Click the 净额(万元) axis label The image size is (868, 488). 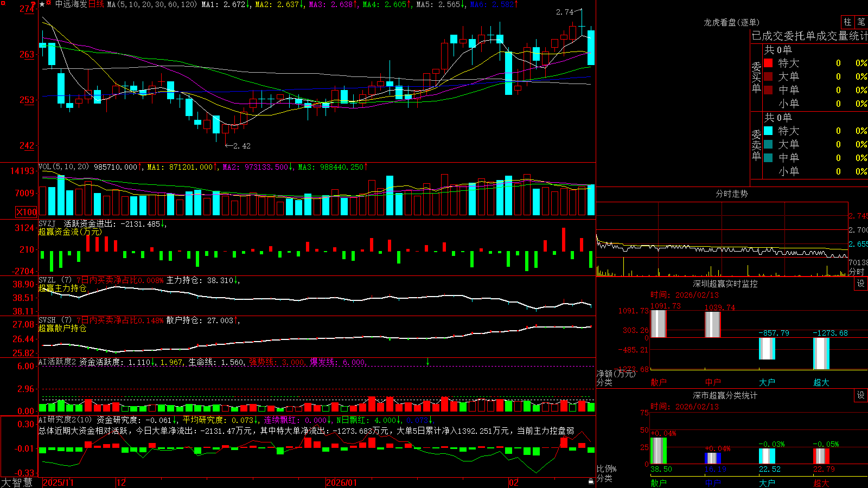[616, 374]
